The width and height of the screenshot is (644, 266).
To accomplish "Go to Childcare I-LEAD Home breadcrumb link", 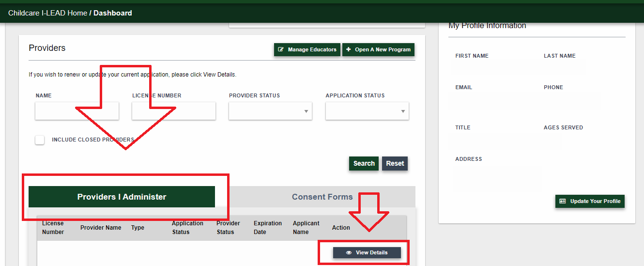I will [x=47, y=13].
